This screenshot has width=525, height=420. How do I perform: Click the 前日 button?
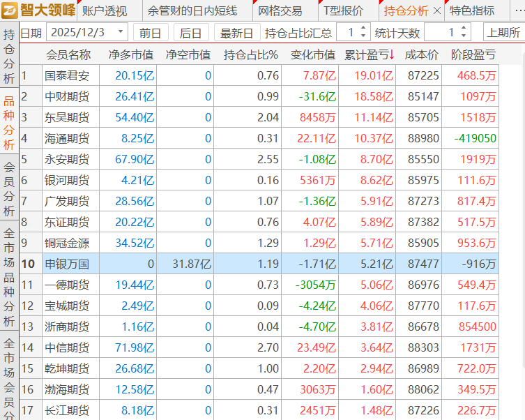(151, 33)
